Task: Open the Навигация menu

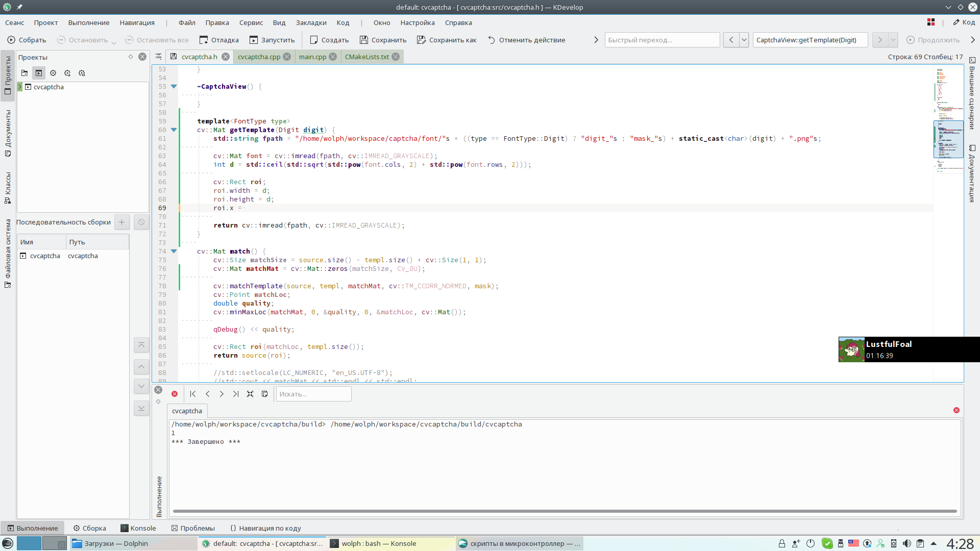Action: click(137, 22)
